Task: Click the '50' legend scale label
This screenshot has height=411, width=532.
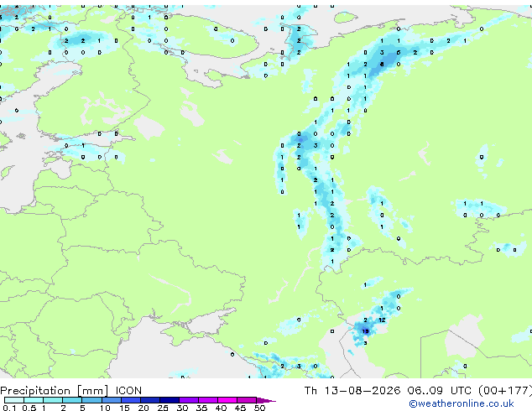Action: click(x=259, y=408)
